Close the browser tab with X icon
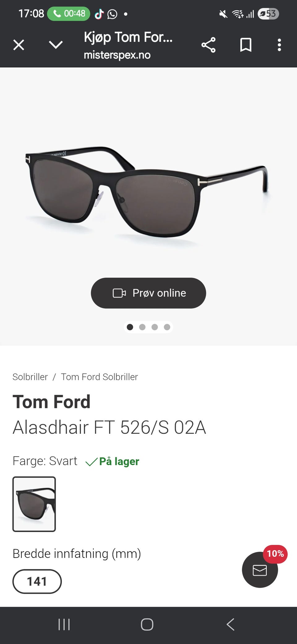This screenshot has width=297, height=644. tap(19, 45)
